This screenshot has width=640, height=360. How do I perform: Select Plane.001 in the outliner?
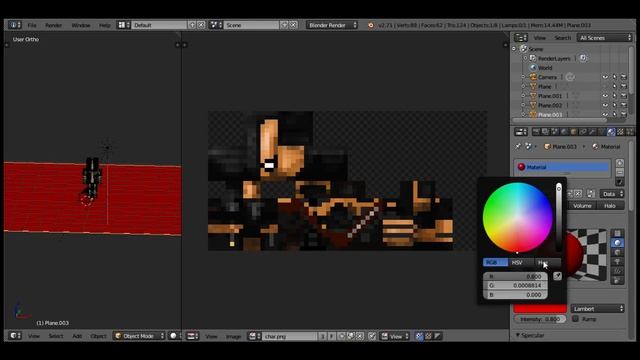[x=549, y=96]
